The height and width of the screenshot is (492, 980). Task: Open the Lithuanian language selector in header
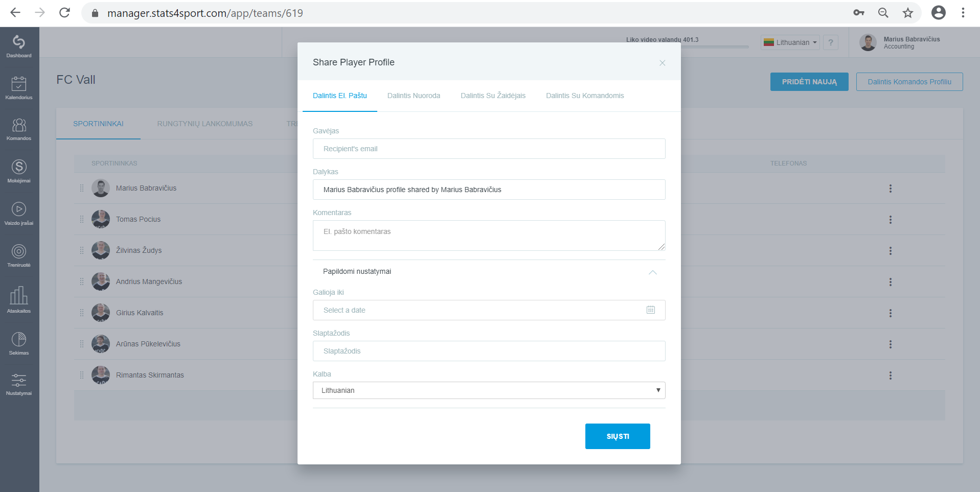[x=790, y=42]
